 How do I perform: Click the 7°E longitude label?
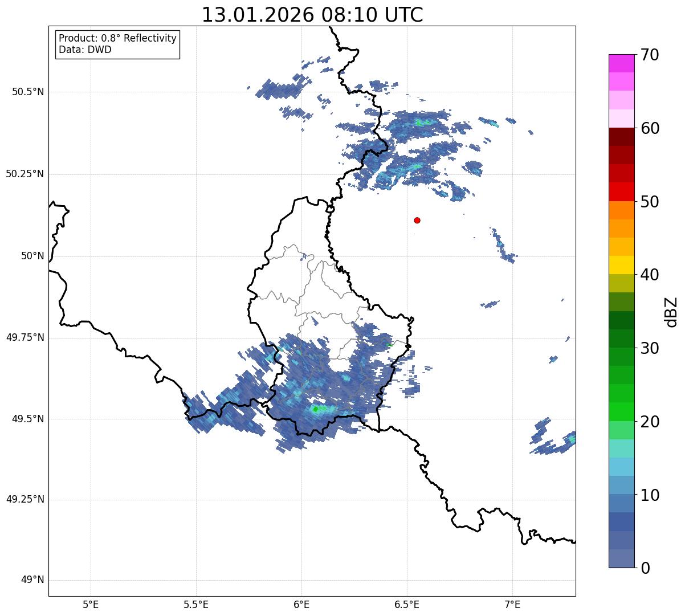(512, 605)
